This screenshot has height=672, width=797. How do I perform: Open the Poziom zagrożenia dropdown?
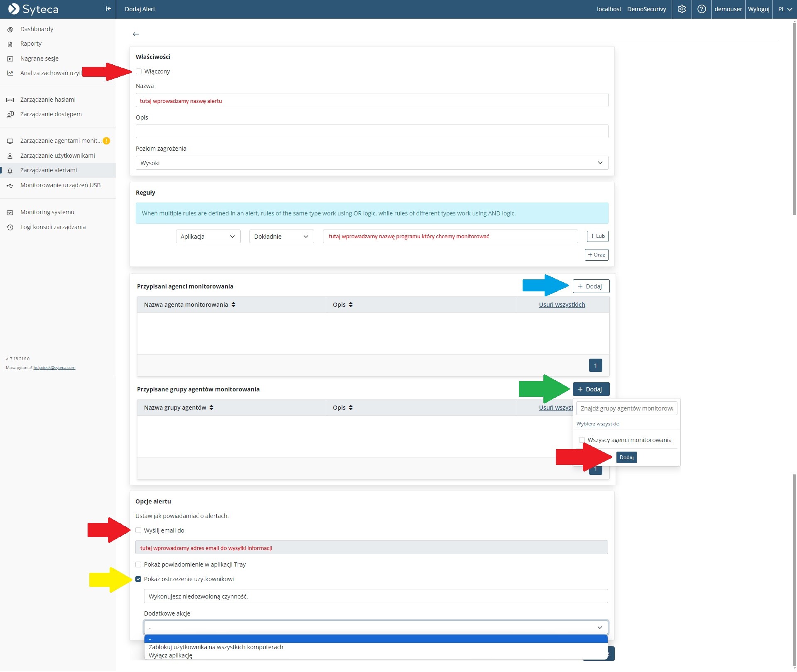click(372, 163)
